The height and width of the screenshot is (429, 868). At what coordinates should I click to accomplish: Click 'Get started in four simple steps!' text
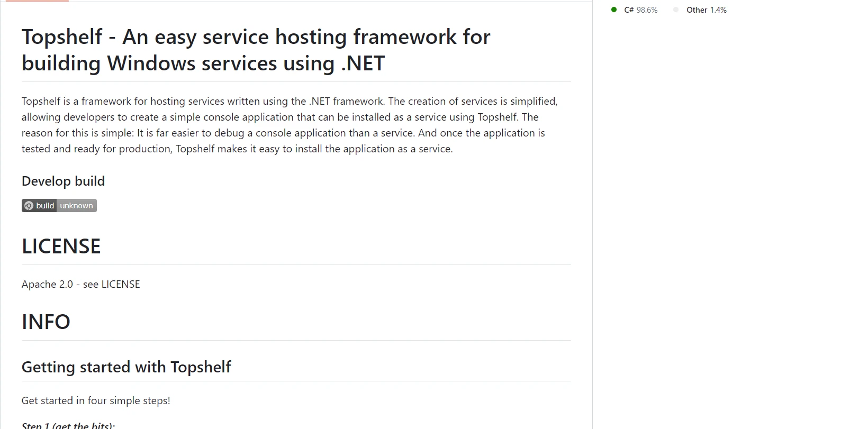tap(96, 400)
